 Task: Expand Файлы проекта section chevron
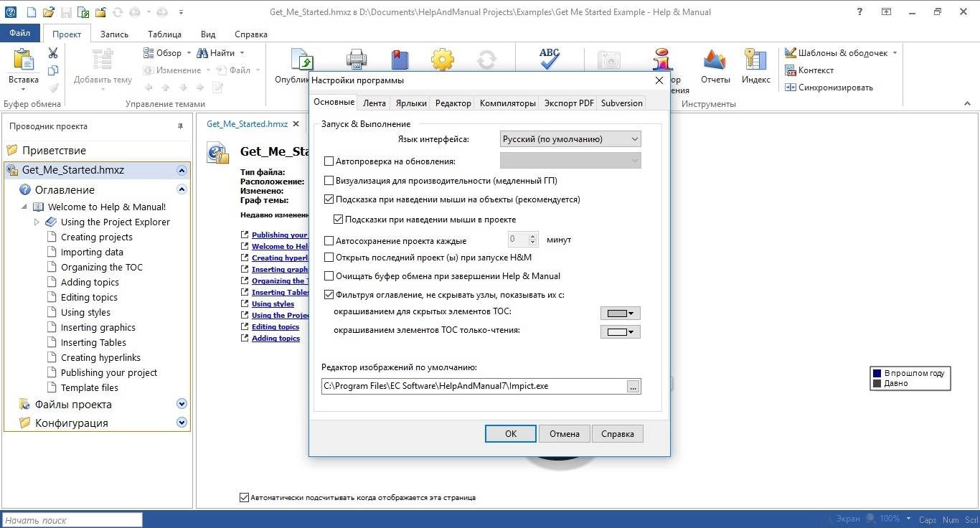(x=182, y=404)
